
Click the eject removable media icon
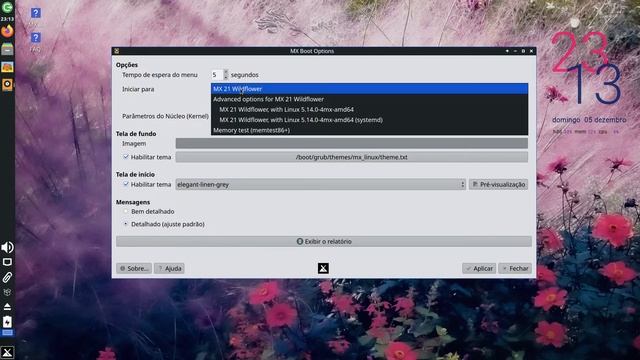pos(7,307)
